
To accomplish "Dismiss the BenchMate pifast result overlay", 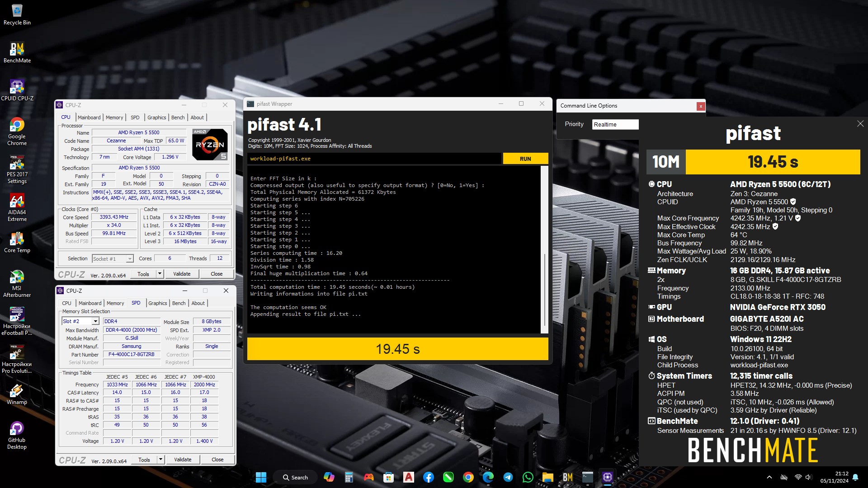I will click(x=860, y=124).
